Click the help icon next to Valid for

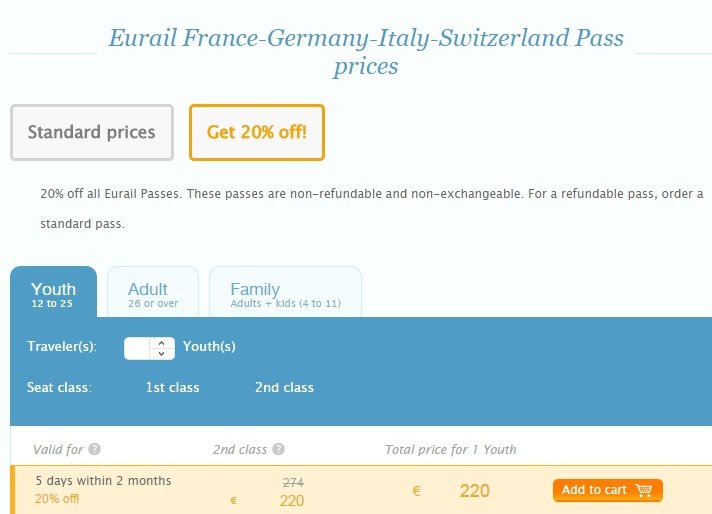pos(94,450)
